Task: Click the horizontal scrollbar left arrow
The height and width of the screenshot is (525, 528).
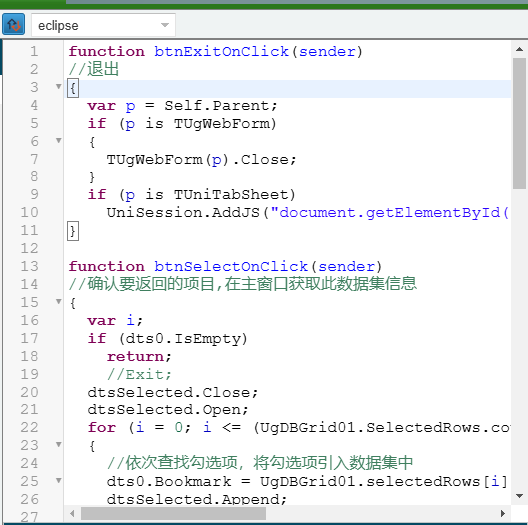Action: tap(72, 514)
